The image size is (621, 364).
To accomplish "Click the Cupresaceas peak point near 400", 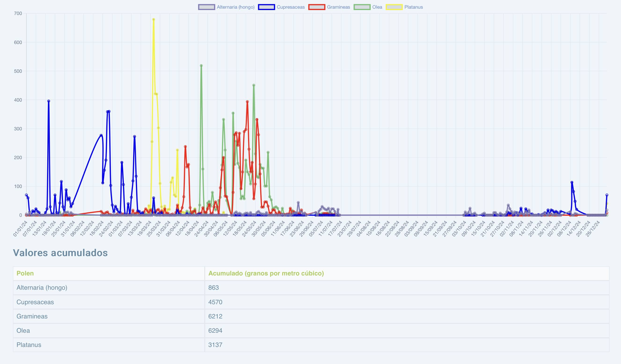I will point(48,101).
